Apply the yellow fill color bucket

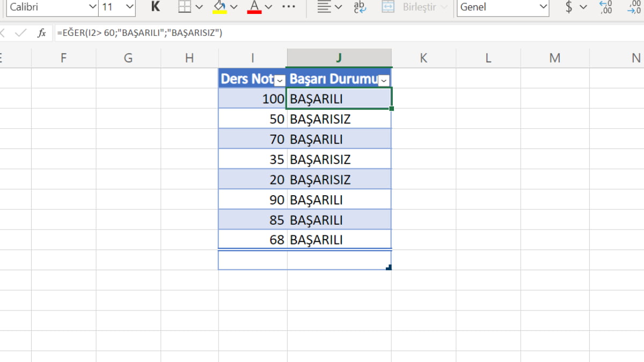[219, 7]
